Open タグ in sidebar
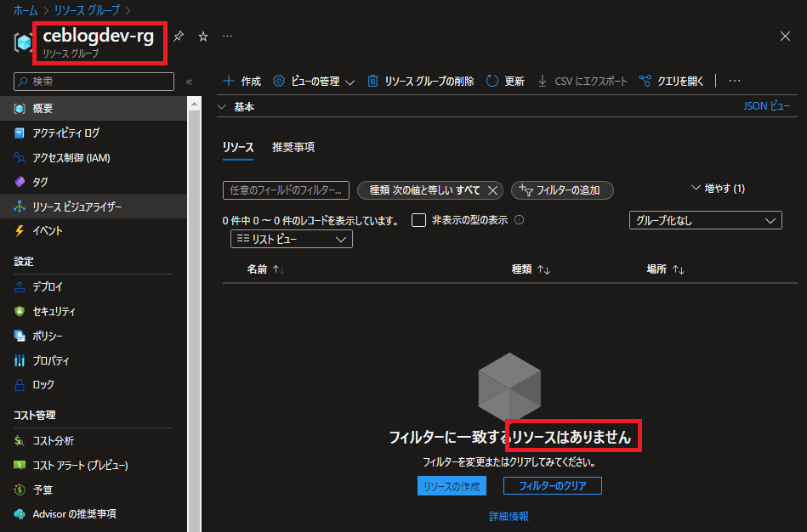 (x=94, y=182)
